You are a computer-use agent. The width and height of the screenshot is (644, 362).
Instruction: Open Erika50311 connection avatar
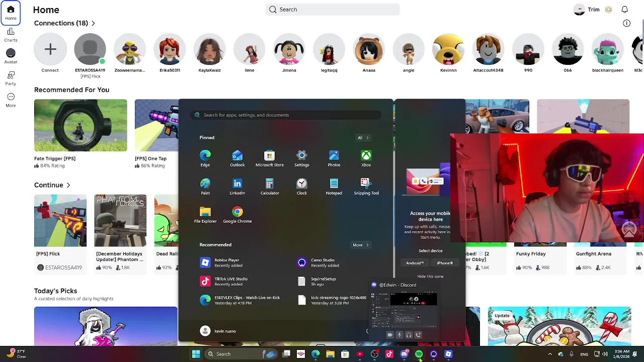[x=170, y=49]
